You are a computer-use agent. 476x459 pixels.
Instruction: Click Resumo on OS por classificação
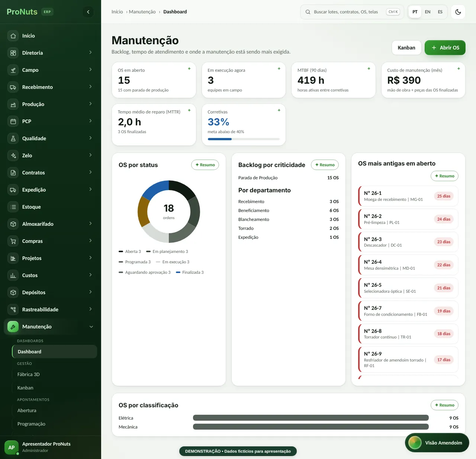click(445, 405)
